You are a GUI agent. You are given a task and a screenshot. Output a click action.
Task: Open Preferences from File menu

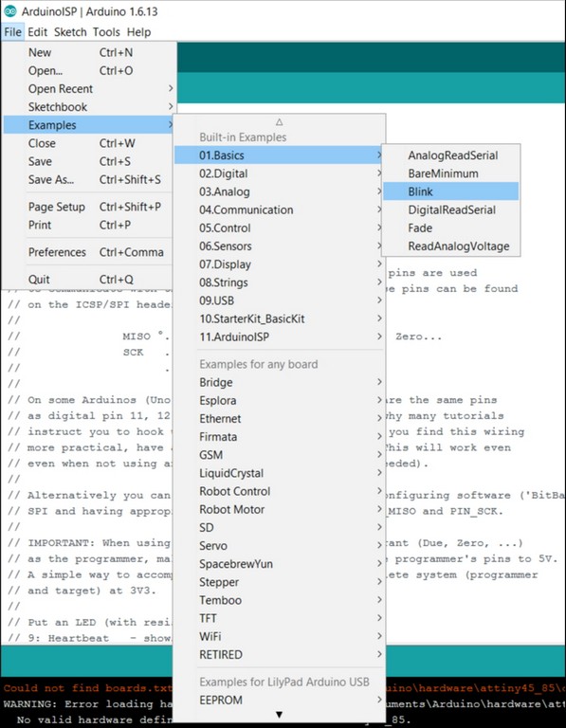coord(88,252)
